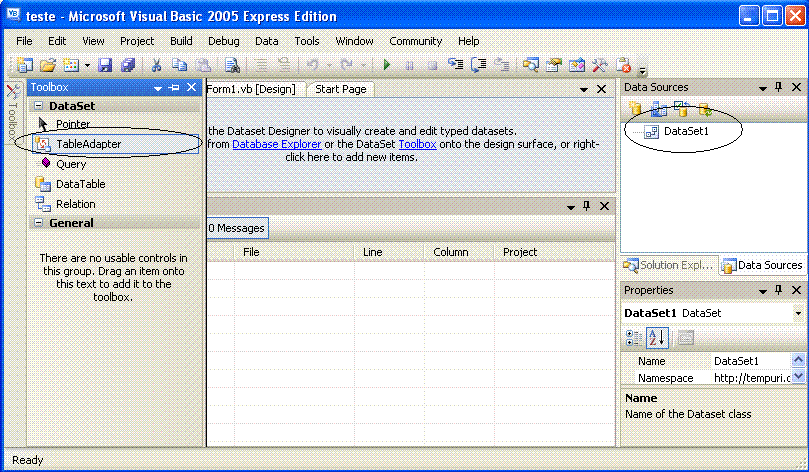The image size is (809, 472).
Task: Click Edit DataSet with Designer icon
Action: click(658, 109)
